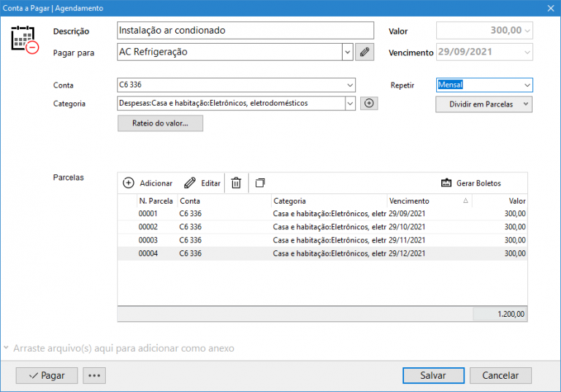Save the bill with Salvar
Viewport: 561px width, 392px height.
pos(433,375)
